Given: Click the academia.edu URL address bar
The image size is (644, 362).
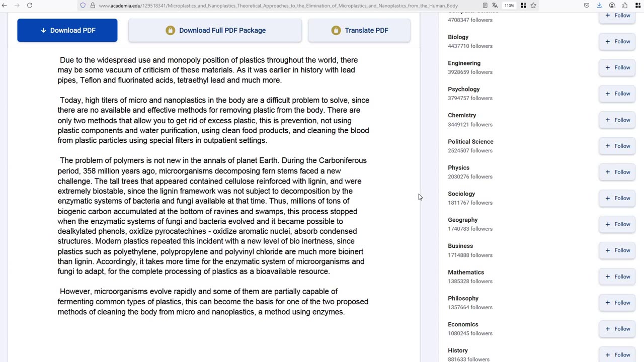Looking at the screenshot, I should tap(278, 6).
